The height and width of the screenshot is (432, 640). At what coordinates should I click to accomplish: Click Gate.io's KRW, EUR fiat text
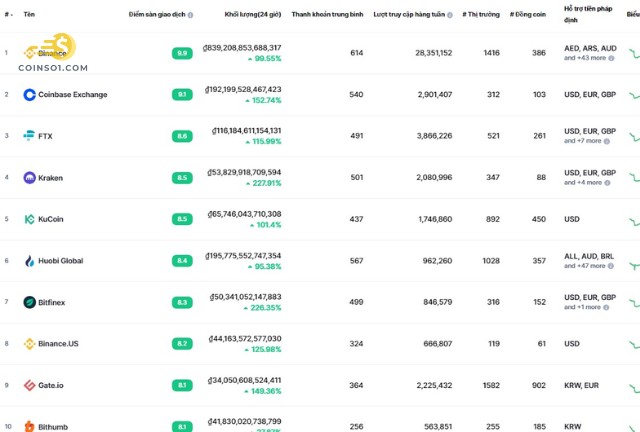coord(581,385)
